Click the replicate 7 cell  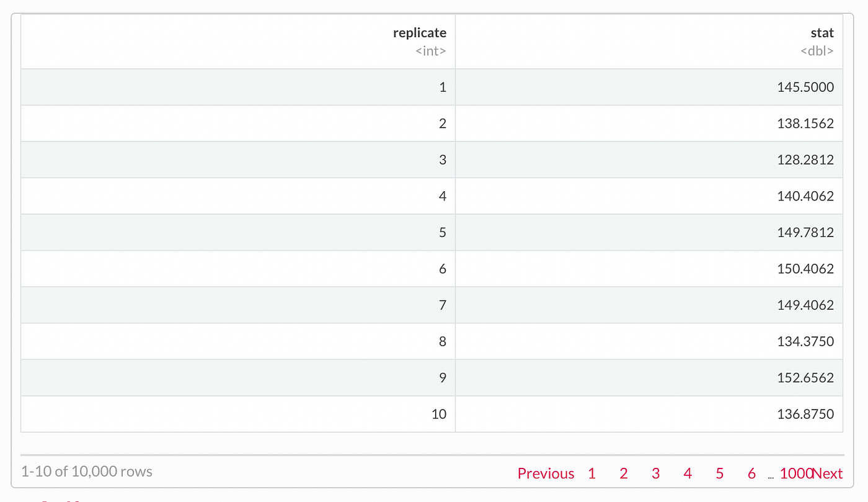click(443, 305)
